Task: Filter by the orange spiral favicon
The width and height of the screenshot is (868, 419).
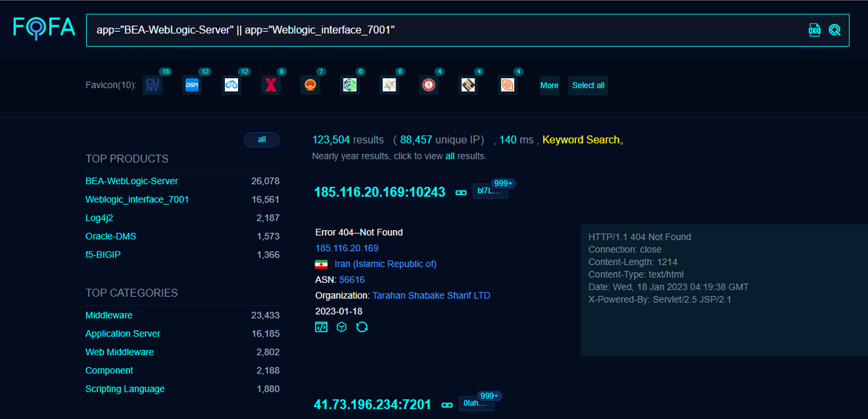Action: tap(508, 85)
